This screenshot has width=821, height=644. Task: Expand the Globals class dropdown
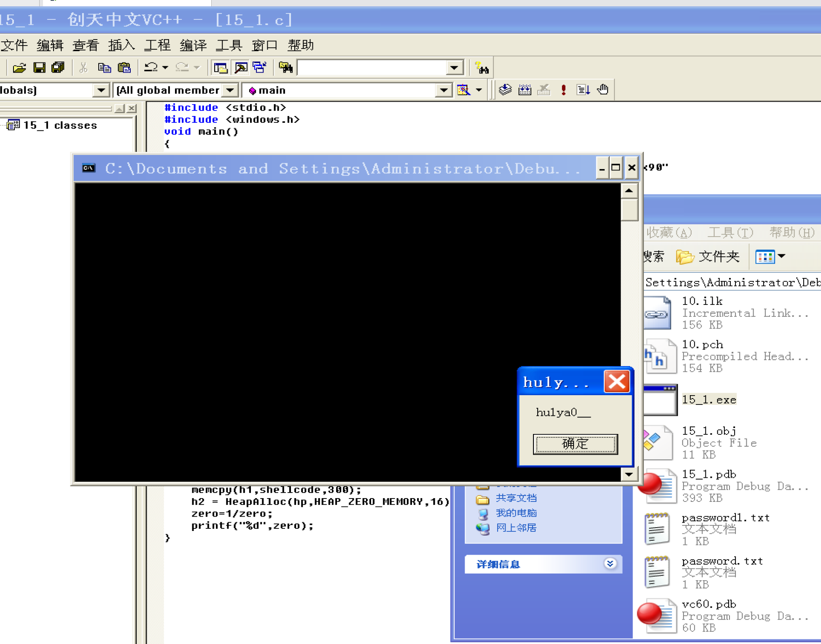(101, 90)
